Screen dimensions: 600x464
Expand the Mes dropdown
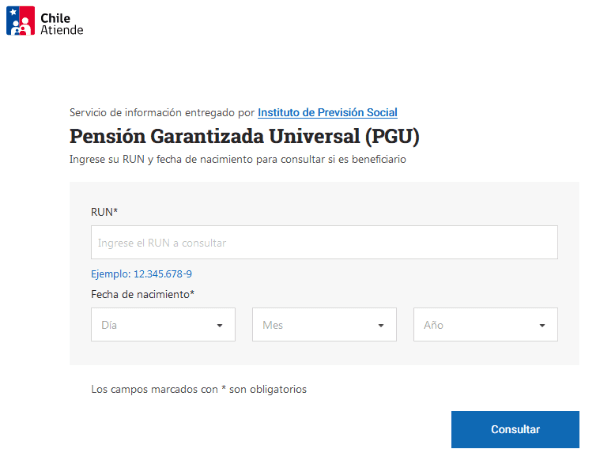pyautogui.click(x=323, y=325)
